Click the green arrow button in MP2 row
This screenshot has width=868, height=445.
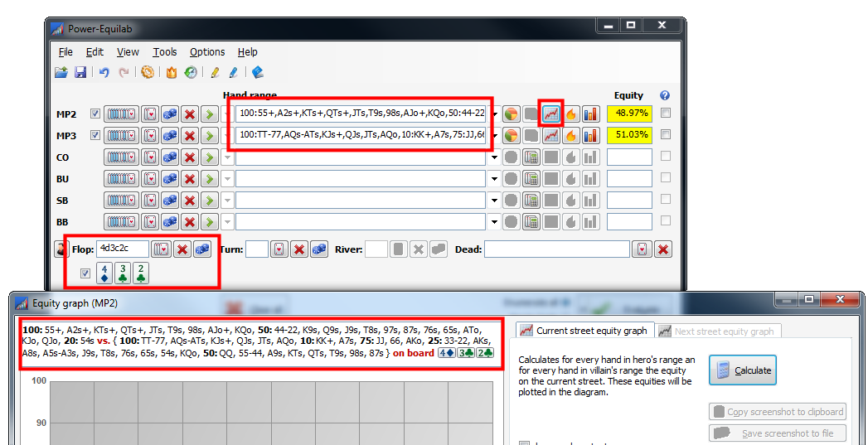[209, 114]
